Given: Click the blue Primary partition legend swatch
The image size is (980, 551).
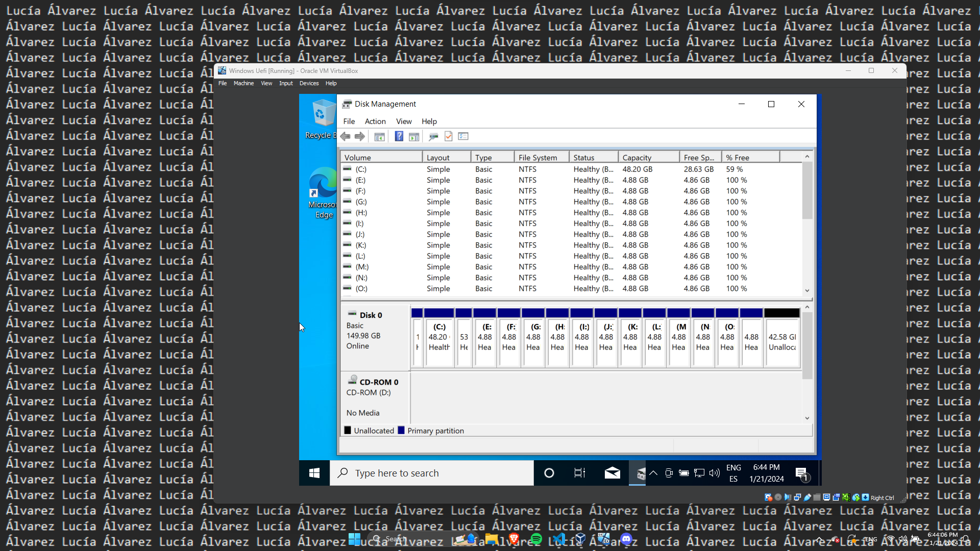Looking at the screenshot, I should click(x=401, y=431).
